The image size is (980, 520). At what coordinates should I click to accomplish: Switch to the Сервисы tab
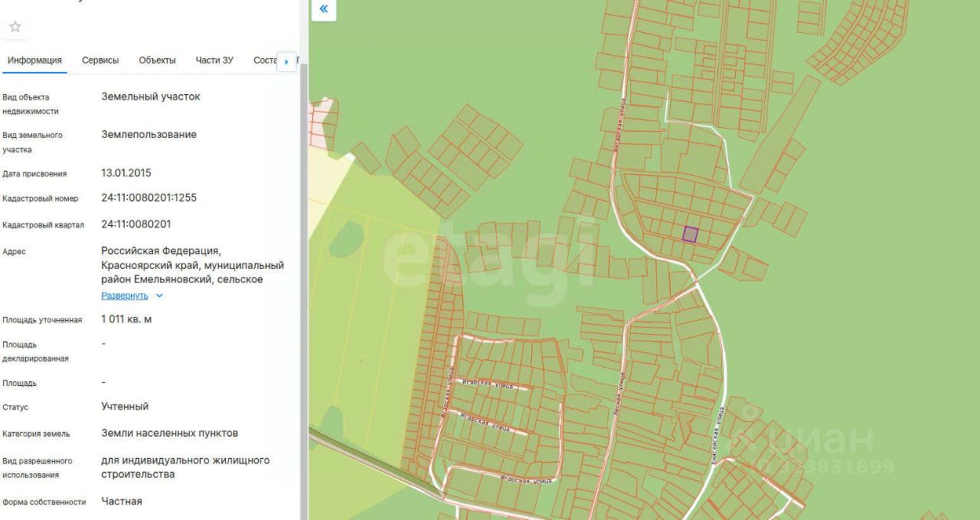coord(100,61)
